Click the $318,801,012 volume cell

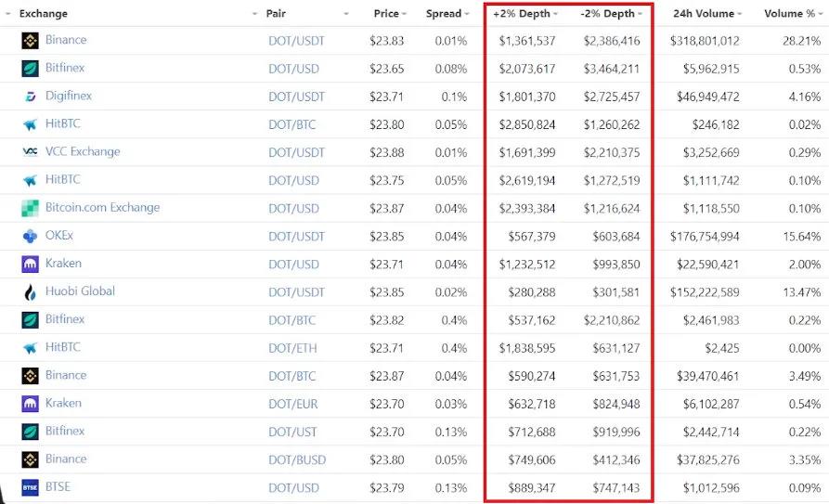704,41
